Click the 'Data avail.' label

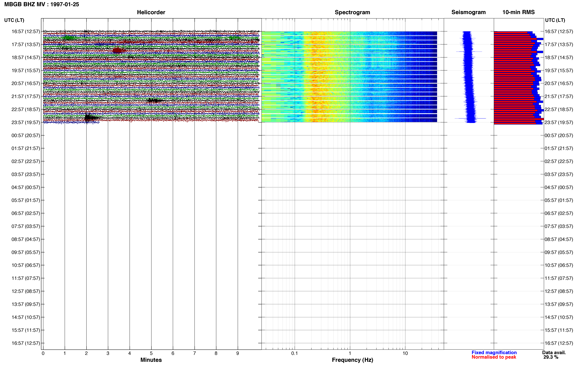tap(554, 352)
